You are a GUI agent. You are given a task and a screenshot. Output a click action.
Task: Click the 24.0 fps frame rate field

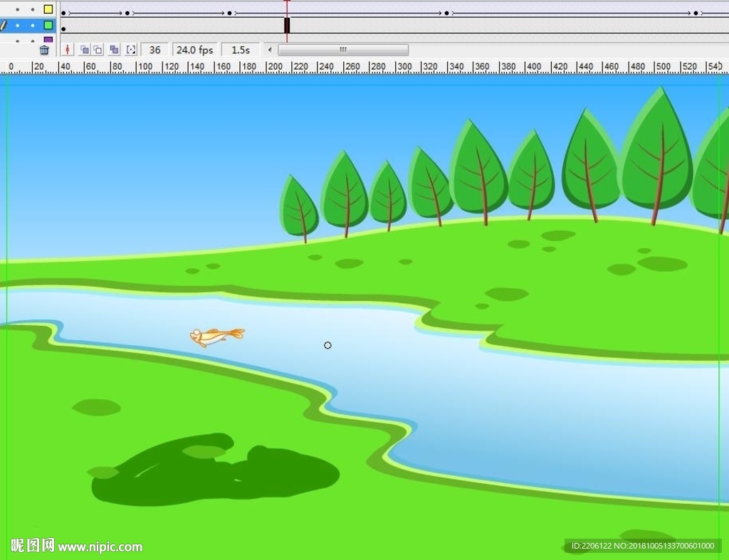194,50
